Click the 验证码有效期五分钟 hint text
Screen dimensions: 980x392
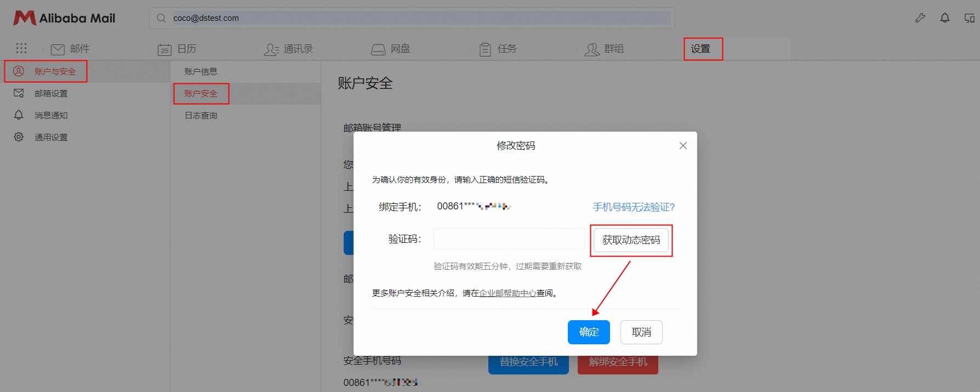coord(508,266)
